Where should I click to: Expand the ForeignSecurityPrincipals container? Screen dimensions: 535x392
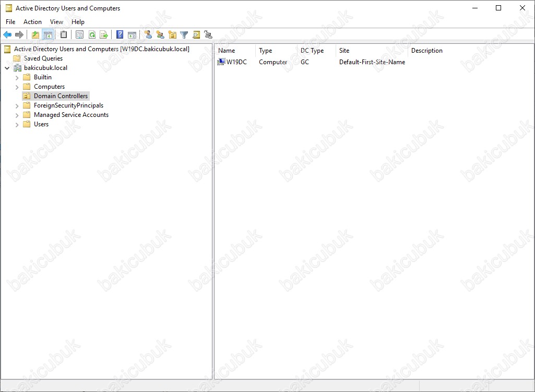pyautogui.click(x=17, y=106)
